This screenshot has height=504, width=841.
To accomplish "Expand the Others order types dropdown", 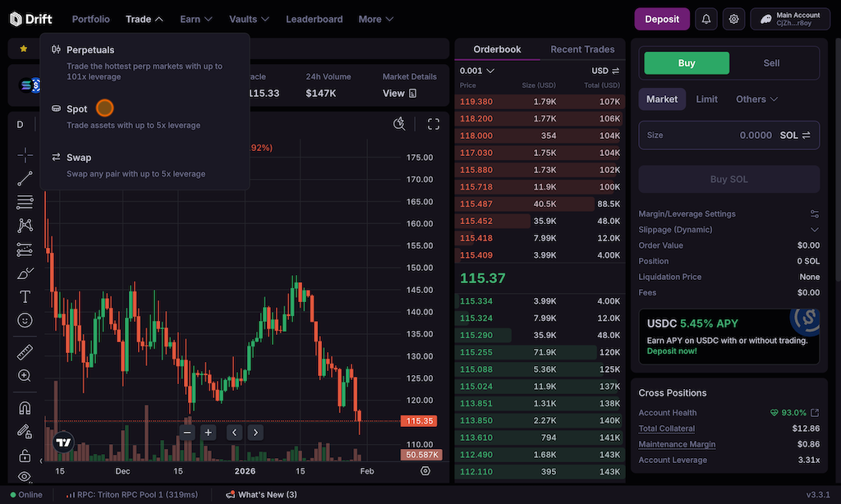I will pyautogui.click(x=756, y=99).
